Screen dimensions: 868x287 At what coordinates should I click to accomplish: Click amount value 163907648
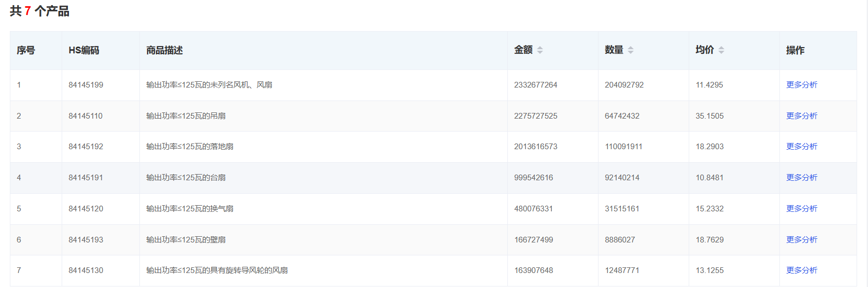click(534, 270)
